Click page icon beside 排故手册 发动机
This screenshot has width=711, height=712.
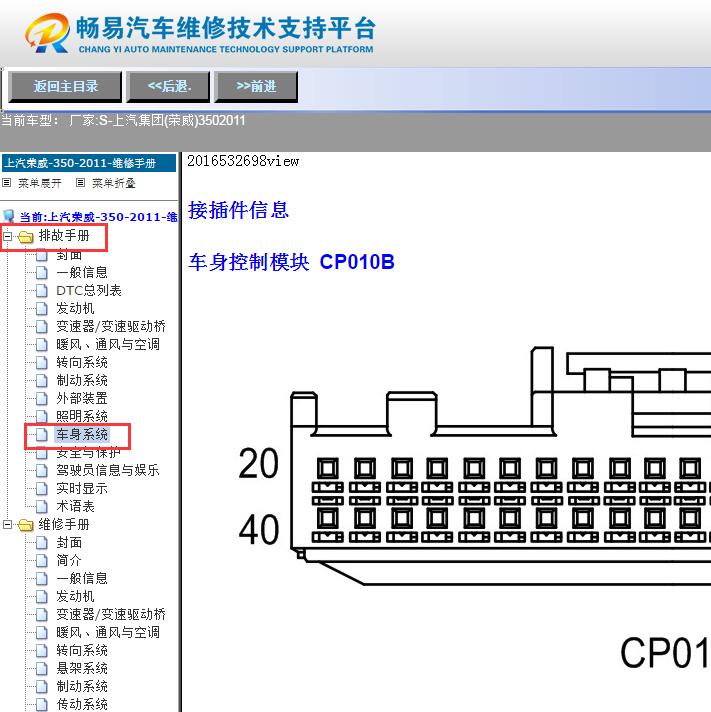(x=41, y=309)
